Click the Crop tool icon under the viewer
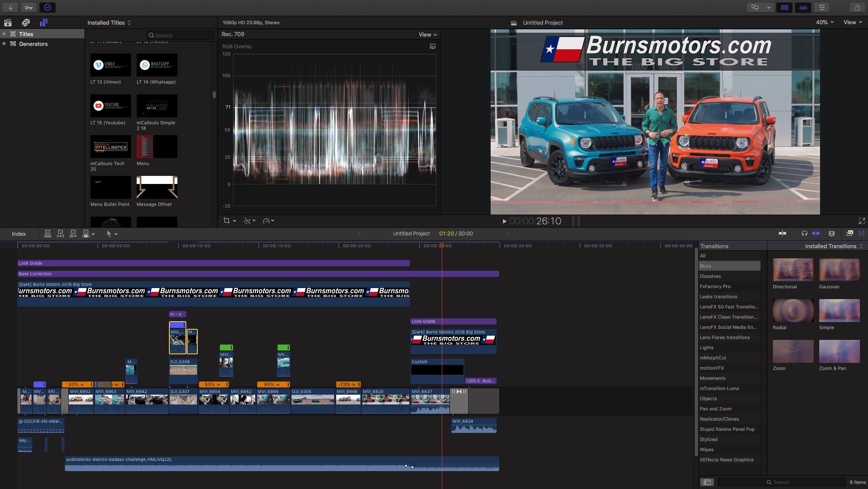Image resolution: width=868 pixels, height=489 pixels. tap(227, 220)
